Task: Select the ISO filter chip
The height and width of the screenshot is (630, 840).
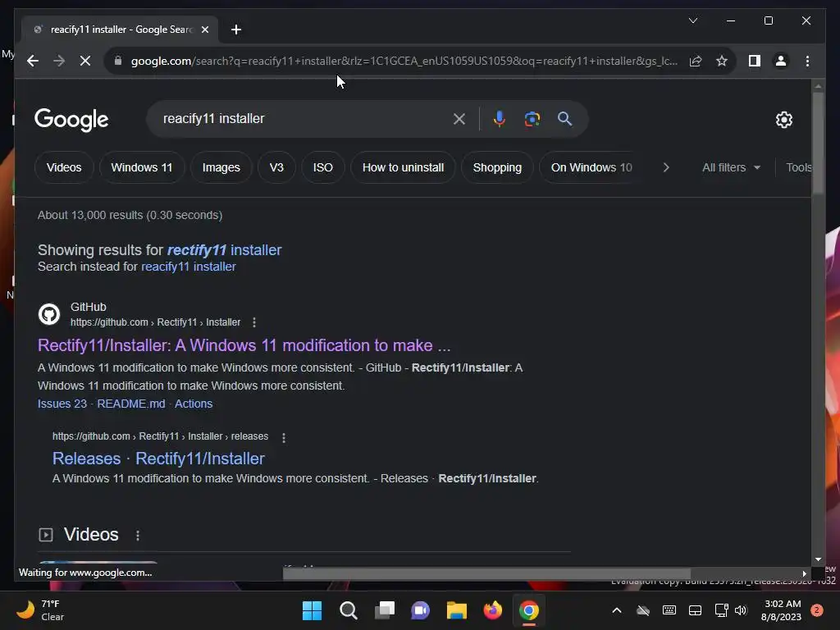Action: tap(323, 167)
